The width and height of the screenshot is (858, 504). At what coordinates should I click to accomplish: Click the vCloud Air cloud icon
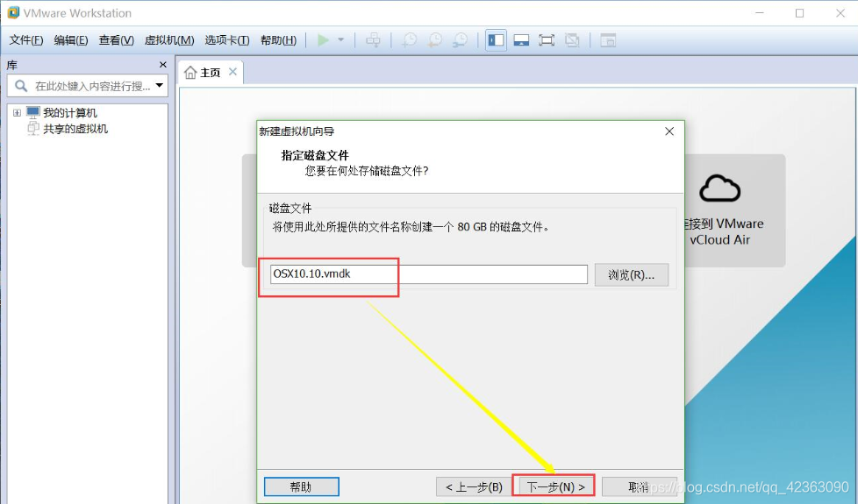[719, 188]
